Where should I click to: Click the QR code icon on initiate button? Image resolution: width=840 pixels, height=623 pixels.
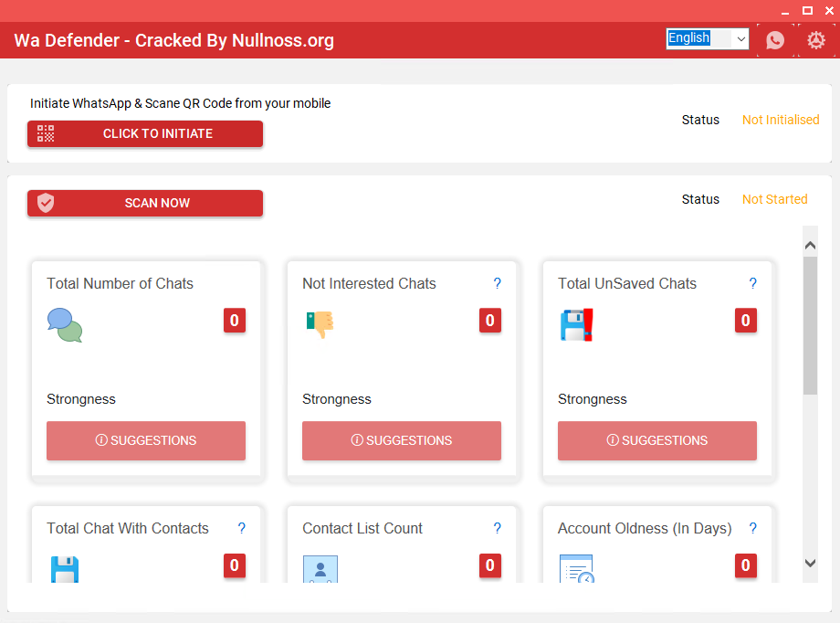46,133
